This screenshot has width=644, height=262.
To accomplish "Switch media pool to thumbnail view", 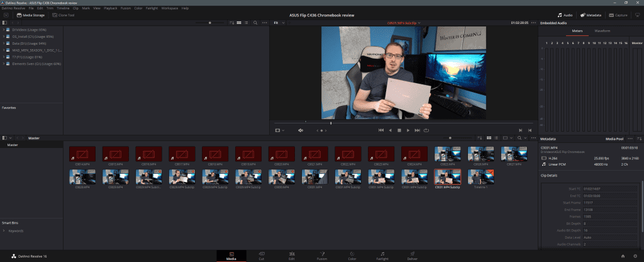I will click(489, 138).
